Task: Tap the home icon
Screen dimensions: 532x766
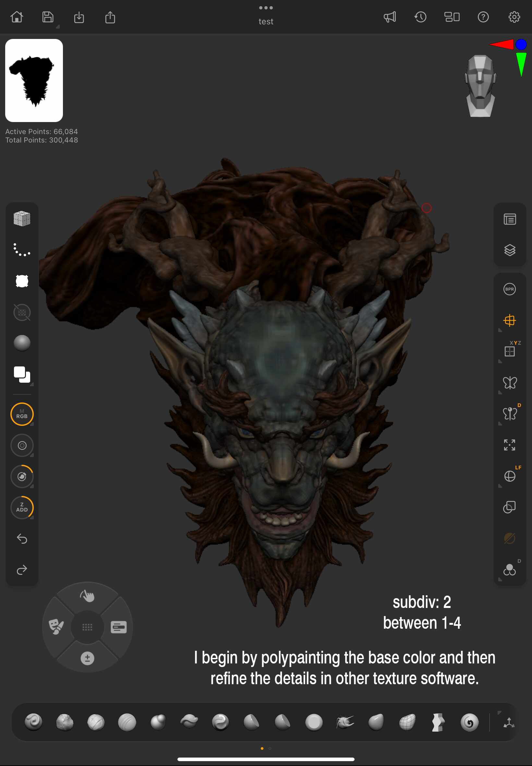Action: [x=17, y=17]
